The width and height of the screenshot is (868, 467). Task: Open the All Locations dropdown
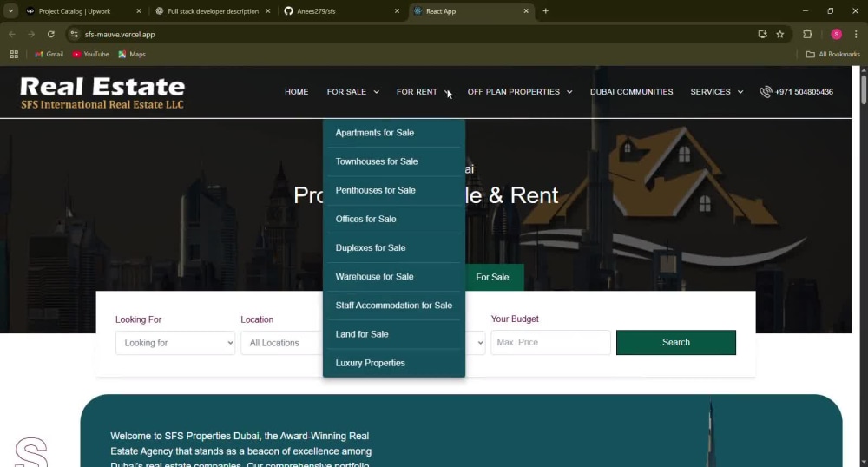pyautogui.click(x=282, y=343)
